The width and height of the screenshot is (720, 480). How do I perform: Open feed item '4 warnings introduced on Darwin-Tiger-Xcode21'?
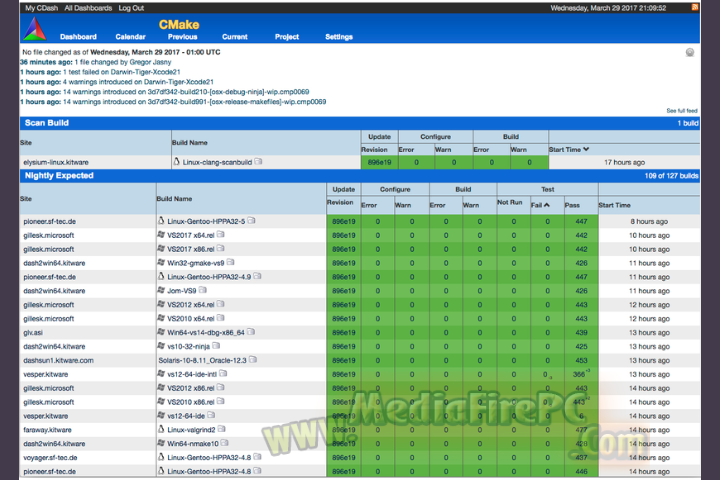[x=138, y=82]
